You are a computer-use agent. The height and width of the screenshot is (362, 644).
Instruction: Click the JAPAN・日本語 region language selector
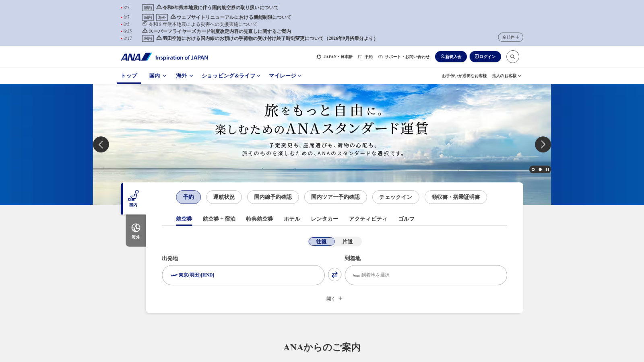[334, 57]
